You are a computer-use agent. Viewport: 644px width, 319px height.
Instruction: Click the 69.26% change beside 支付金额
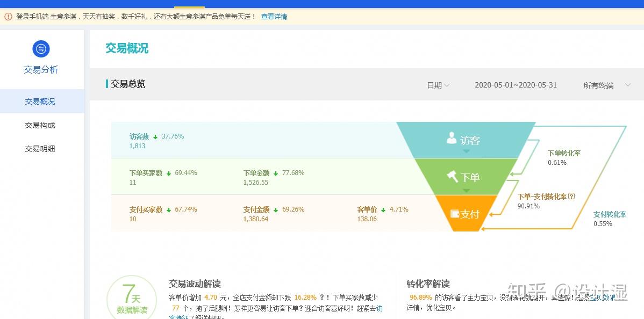tap(294, 209)
